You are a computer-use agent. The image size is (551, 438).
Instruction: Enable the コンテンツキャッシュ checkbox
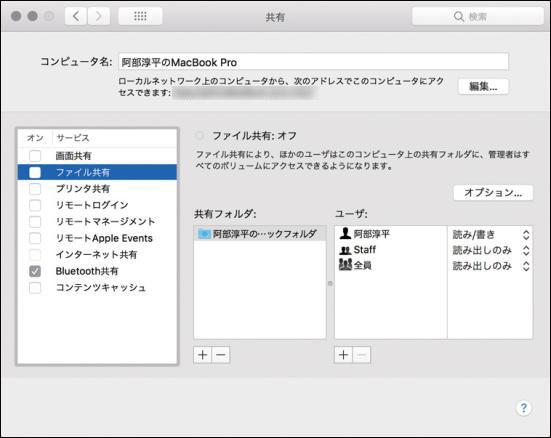(35, 288)
